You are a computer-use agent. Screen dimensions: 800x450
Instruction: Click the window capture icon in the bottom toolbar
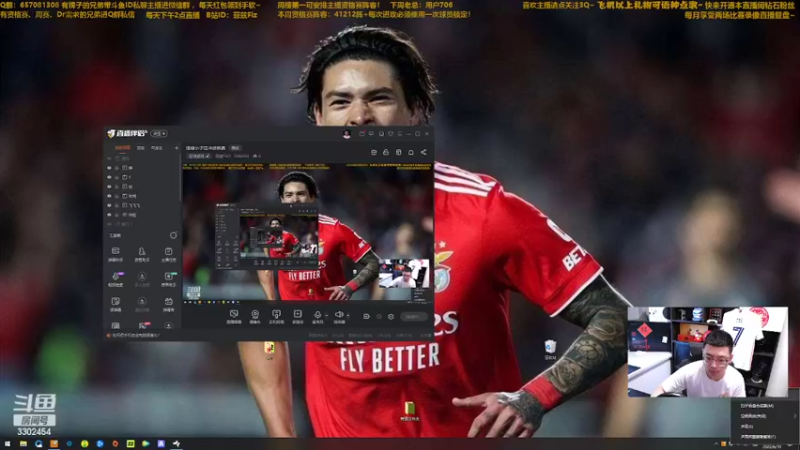pyautogui.click(x=234, y=314)
